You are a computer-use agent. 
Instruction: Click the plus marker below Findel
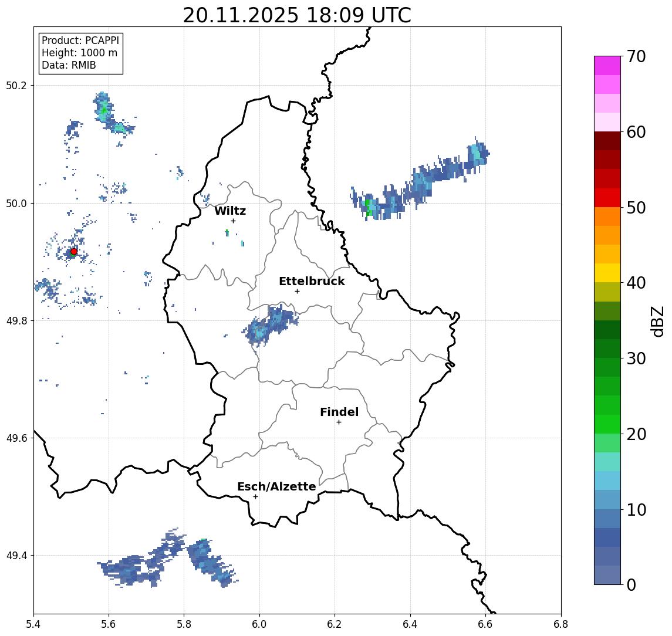(x=339, y=422)
